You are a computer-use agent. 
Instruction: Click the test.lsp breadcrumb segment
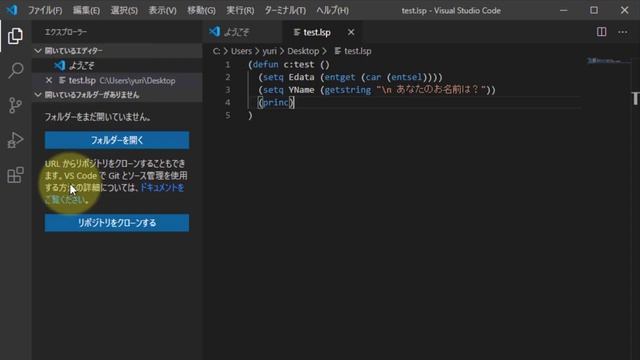coord(358,51)
